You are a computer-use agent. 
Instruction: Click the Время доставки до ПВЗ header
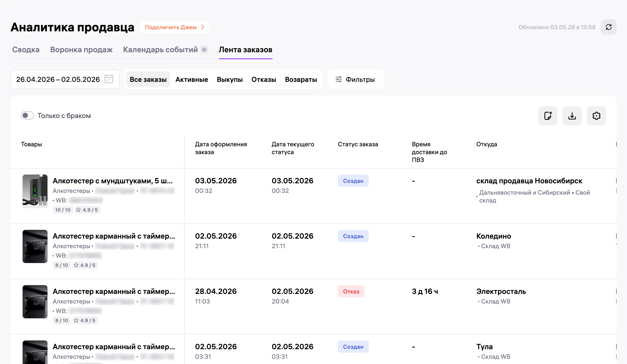click(430, 152)
